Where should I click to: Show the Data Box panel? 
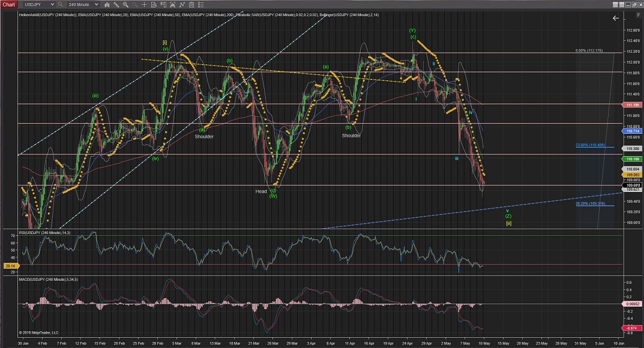pos(153,5)
